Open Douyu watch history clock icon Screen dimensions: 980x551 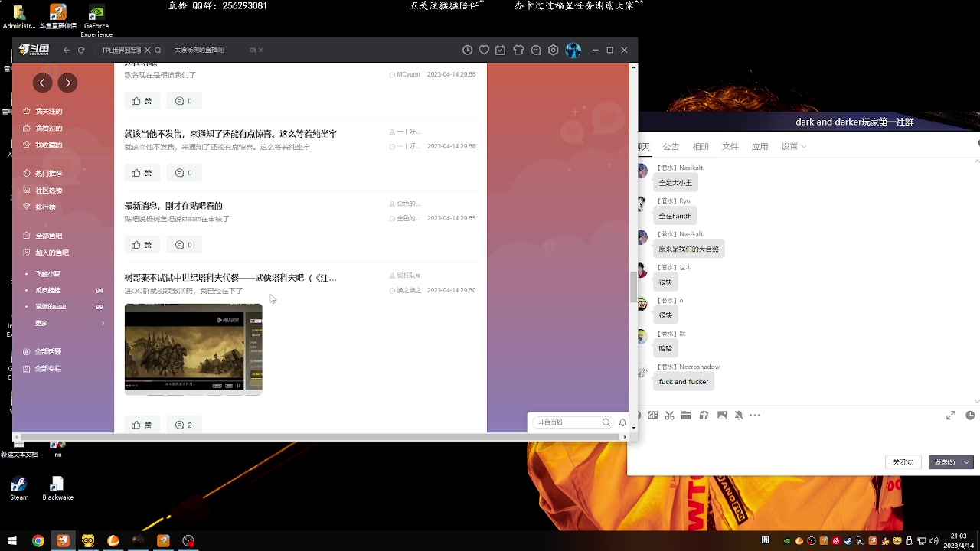(467, 50)
